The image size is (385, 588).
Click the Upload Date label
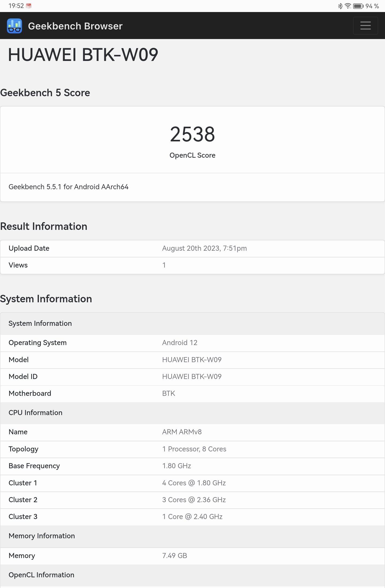29,248
